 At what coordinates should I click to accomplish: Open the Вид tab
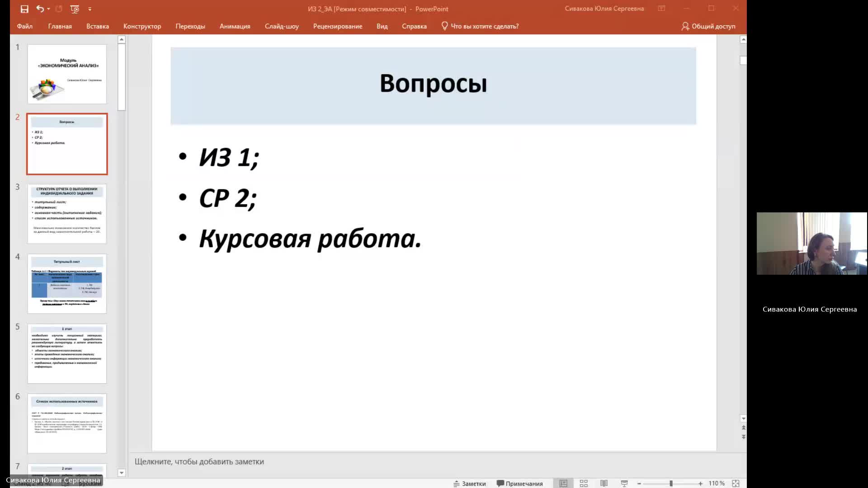click(382, 26)
